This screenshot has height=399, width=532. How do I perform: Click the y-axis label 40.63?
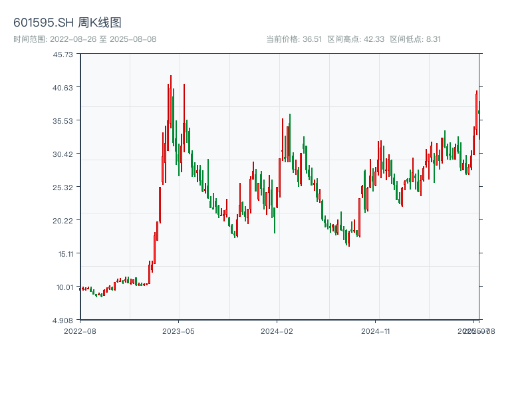(63, 88)
